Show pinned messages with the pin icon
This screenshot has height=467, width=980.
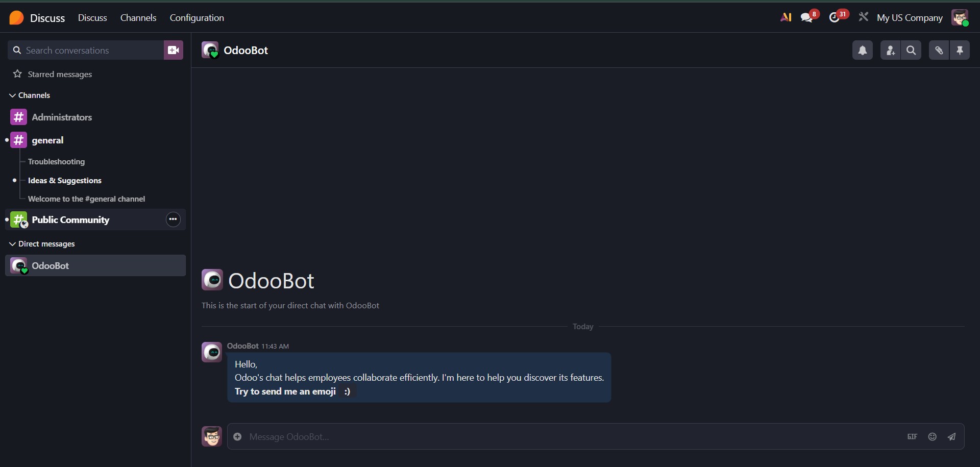(x=960, y=50)
